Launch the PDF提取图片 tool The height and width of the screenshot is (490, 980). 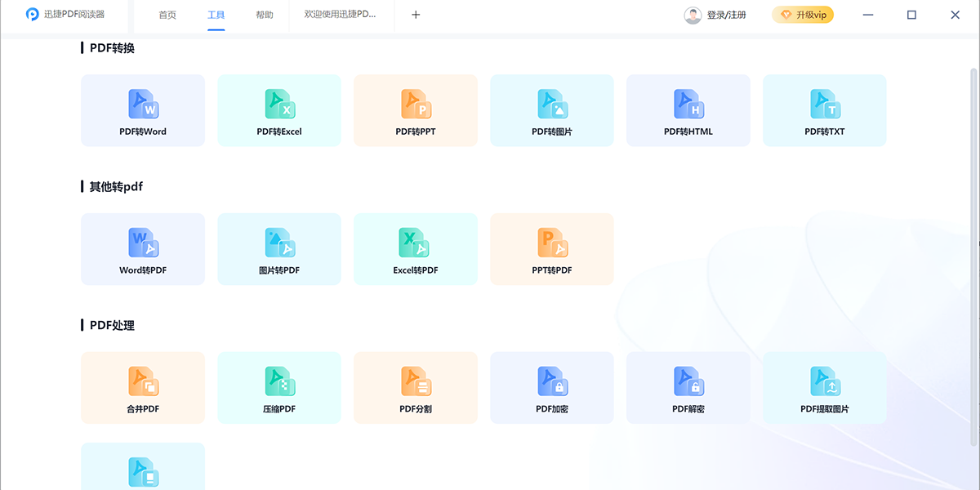point(824,388)
